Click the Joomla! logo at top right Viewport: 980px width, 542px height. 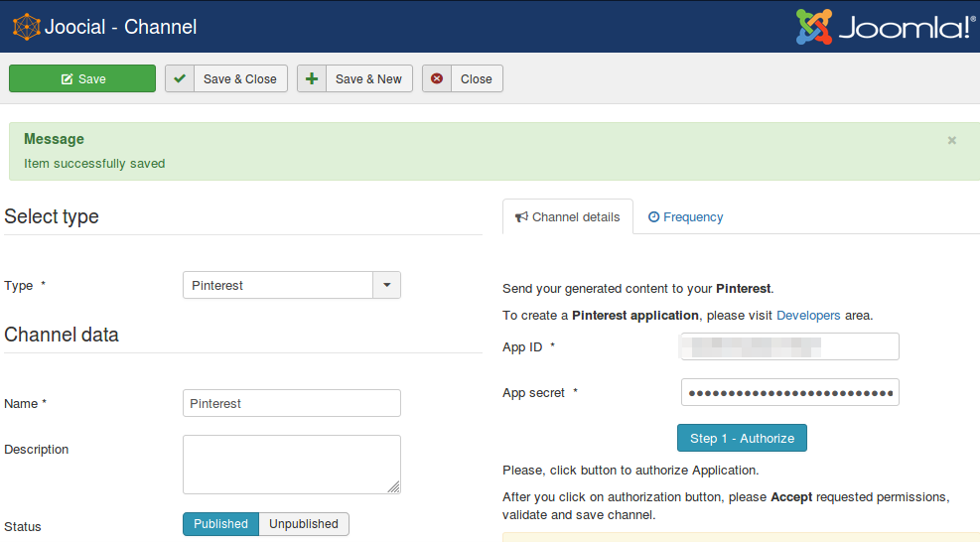(885, 27)
